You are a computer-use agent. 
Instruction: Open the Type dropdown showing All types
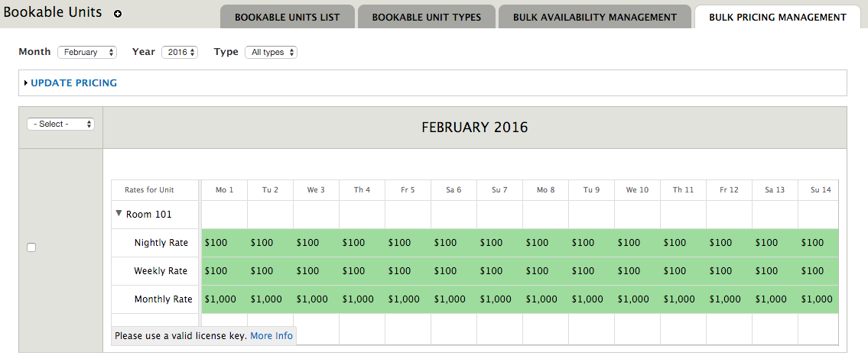click(x=271, y=52)
